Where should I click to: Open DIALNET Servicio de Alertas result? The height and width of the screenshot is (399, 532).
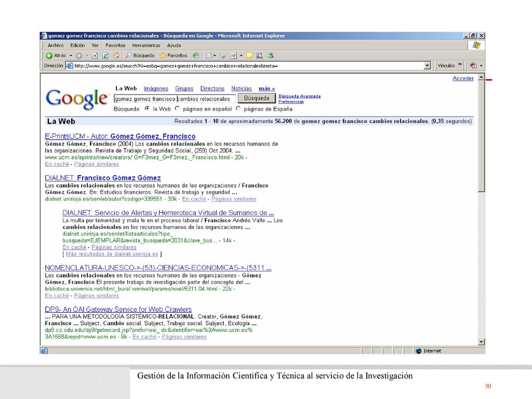168,212
